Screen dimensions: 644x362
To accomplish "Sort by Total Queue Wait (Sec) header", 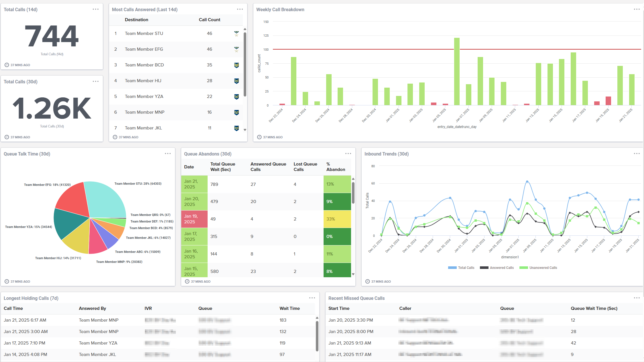I will (x=223, y=167).
